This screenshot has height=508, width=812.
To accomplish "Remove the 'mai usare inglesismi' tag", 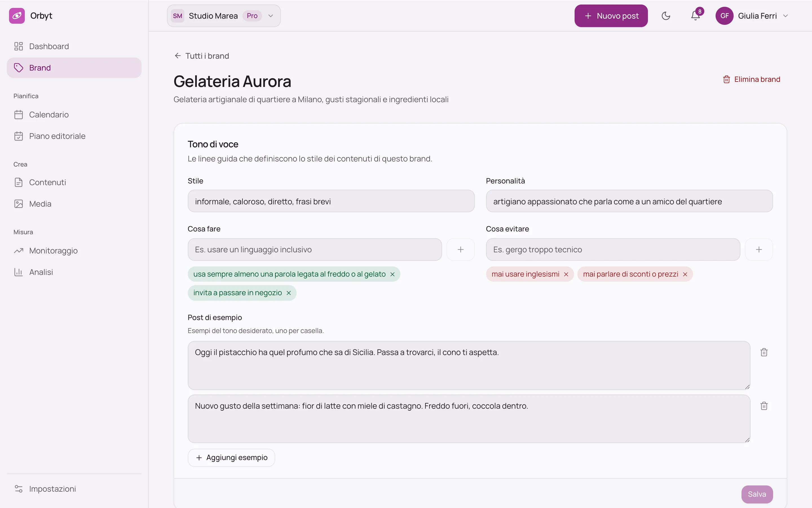I will 566,275.
